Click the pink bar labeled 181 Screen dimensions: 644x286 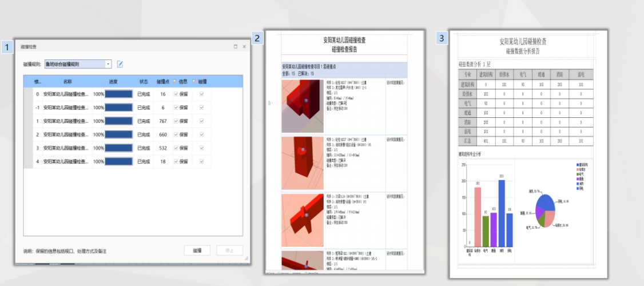(478, 217)
